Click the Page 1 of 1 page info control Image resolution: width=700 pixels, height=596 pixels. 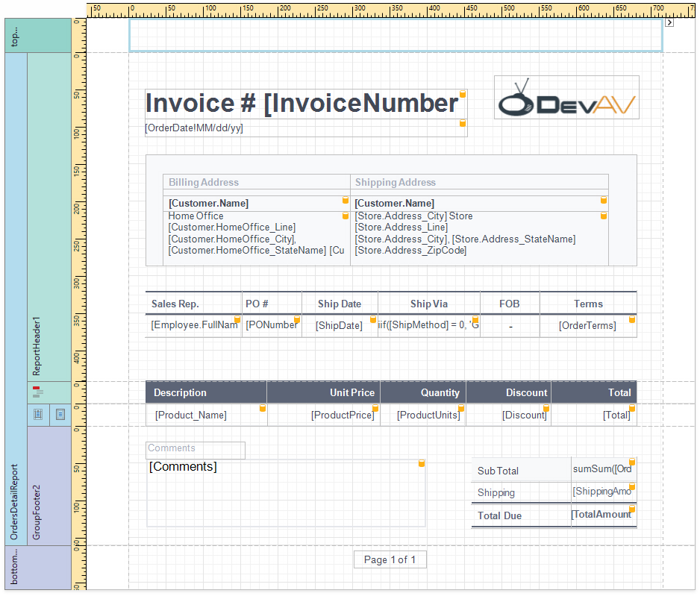(390, 559)
